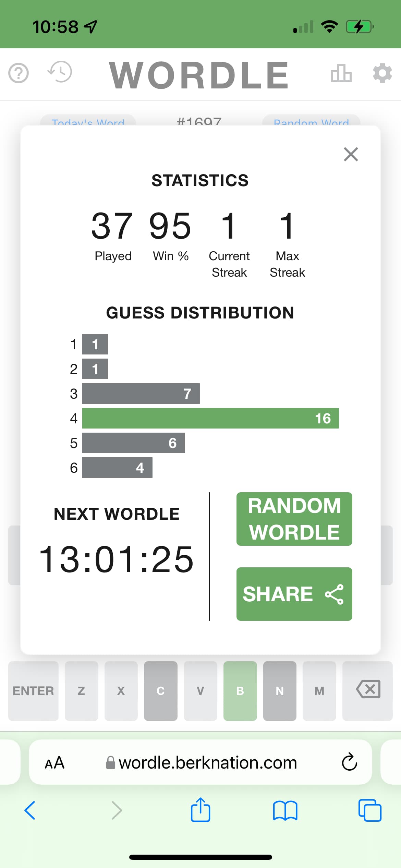Open the help question mark icon

tap(19, 73)
